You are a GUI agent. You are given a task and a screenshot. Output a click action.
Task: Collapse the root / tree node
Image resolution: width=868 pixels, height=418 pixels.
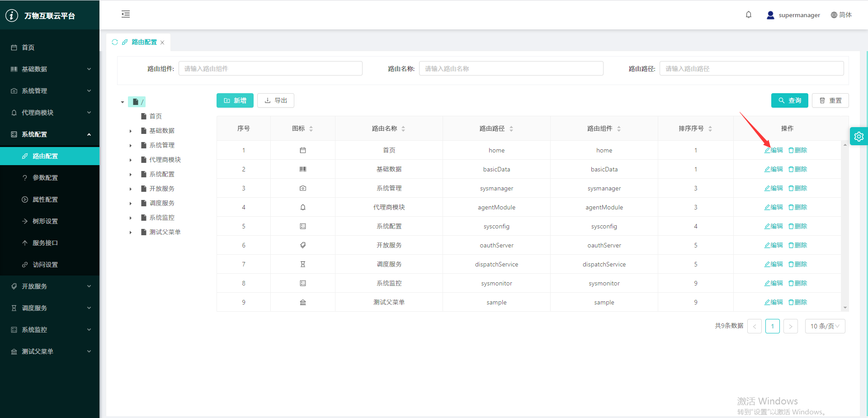point(123,102)
